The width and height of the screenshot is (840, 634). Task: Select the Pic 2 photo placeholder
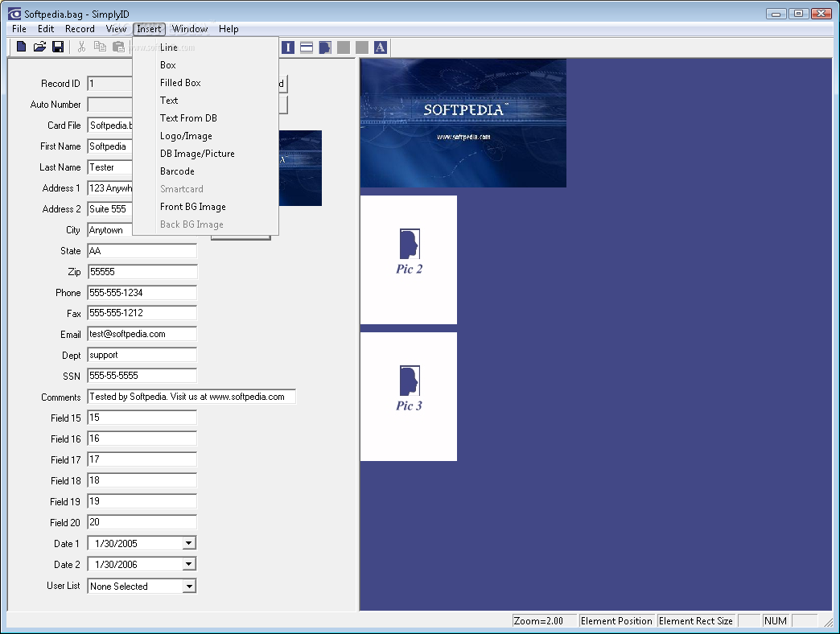(x=409, y=260)
